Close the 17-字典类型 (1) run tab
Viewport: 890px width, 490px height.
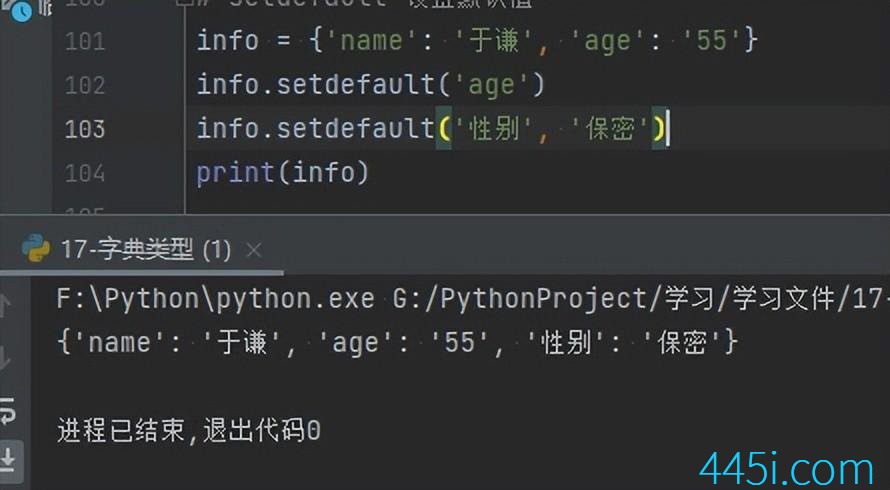tap(254, 250)
